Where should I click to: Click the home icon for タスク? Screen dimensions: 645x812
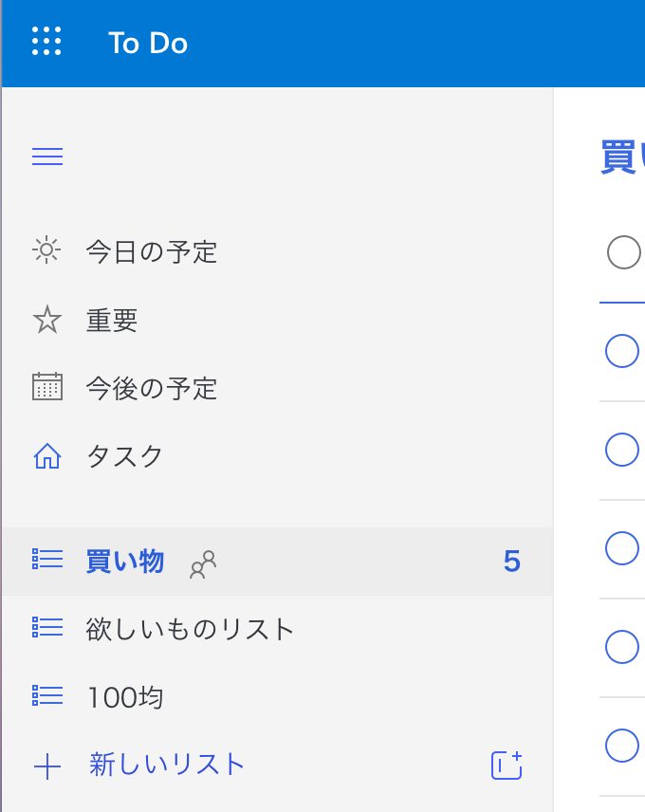point(47,455)
